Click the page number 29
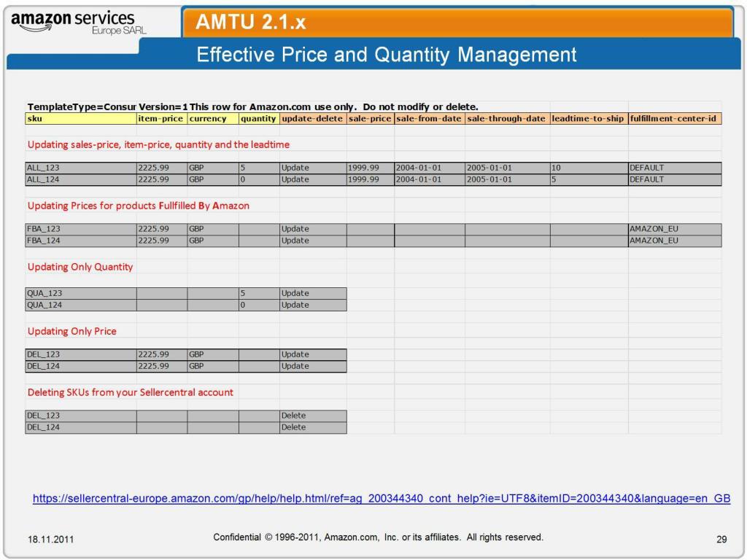 tap(721, 540)
